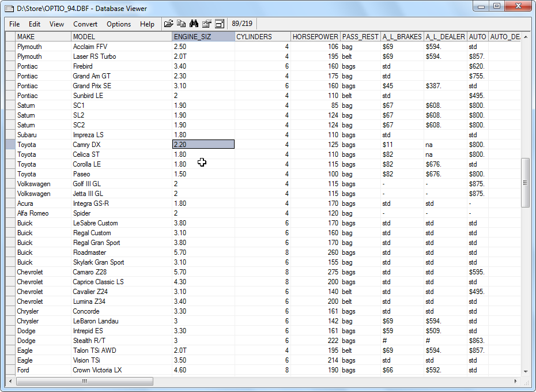This screenshot has width=536, height=392.
Task: Click the Corolla LE cell
Action: click(x=122, y=164)
